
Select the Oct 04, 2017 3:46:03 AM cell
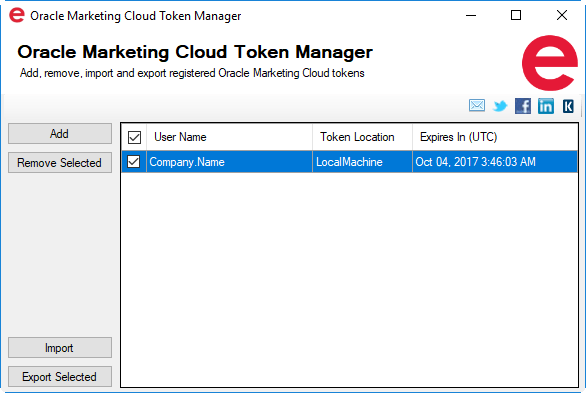pos(495,162)
